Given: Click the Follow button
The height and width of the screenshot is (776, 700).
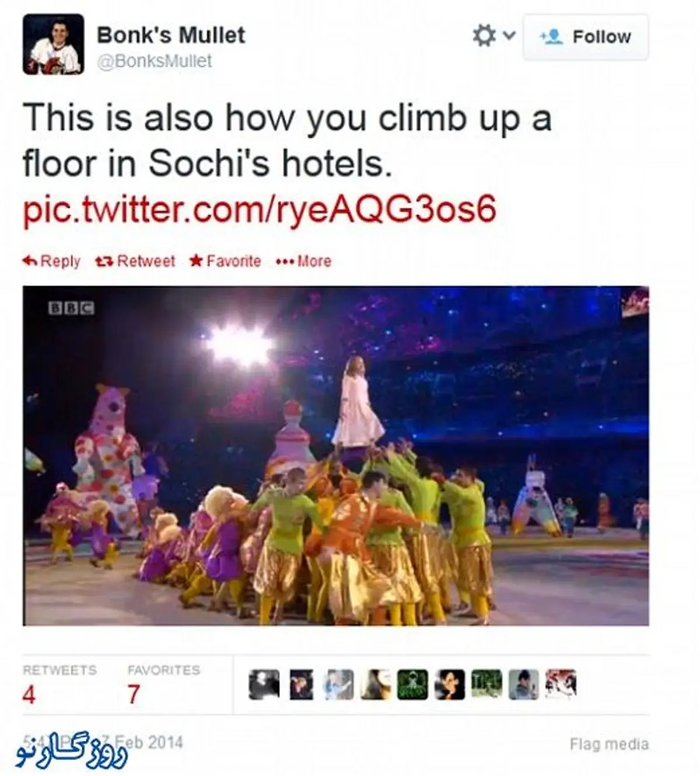Looking at the screenshot, I should click(585, 37).
